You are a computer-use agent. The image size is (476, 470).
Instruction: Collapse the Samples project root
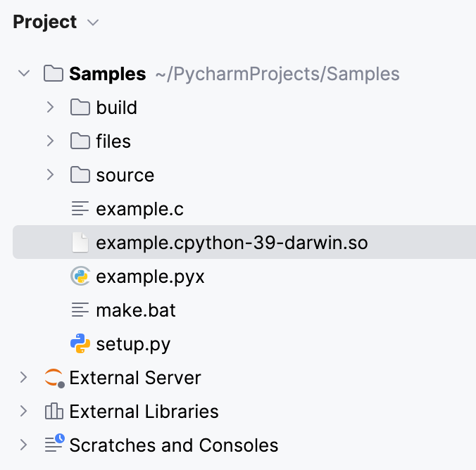(24, 73)
